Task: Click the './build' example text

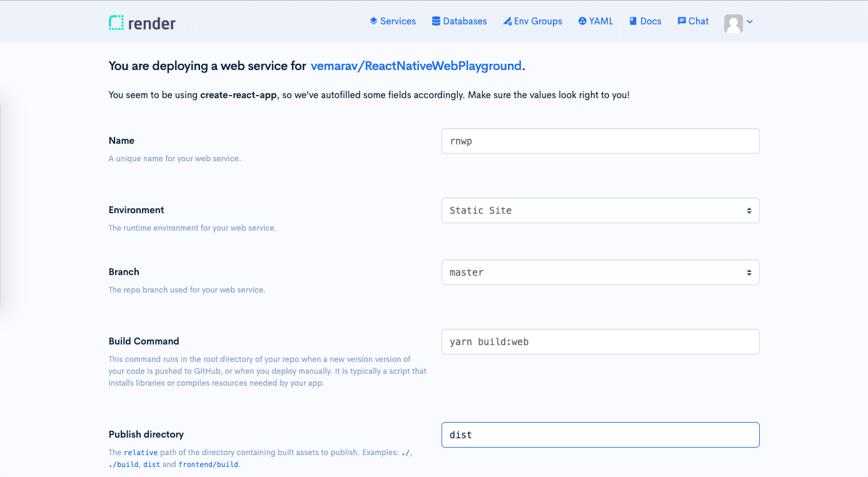Action: coord(123,464)
